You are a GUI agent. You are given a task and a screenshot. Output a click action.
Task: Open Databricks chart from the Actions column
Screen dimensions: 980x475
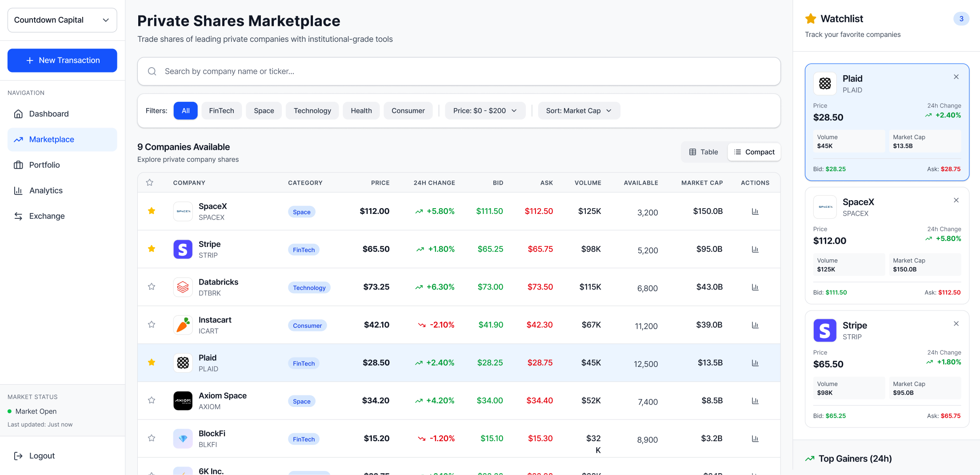pyautogui.click(x=756, y=287)
